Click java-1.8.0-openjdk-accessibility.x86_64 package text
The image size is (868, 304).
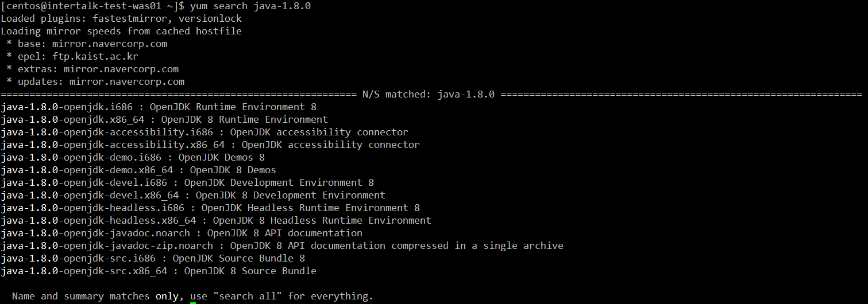click(x=113, y=145)
